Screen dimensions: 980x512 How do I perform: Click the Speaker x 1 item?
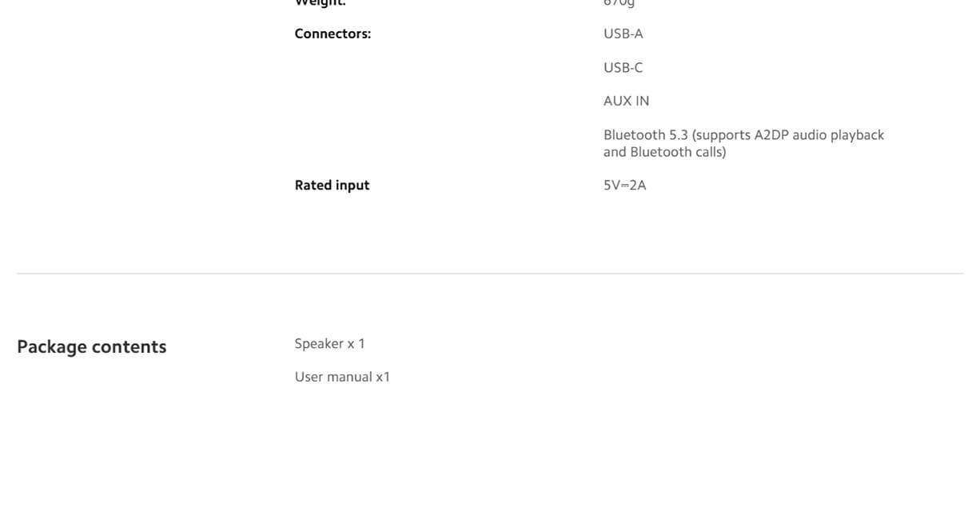tap(329, 343)
